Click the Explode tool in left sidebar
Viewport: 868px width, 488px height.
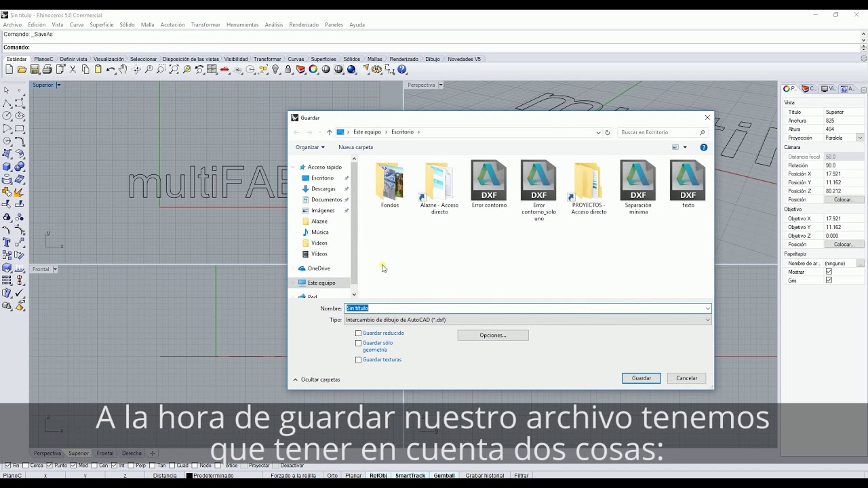pos(20,192)
